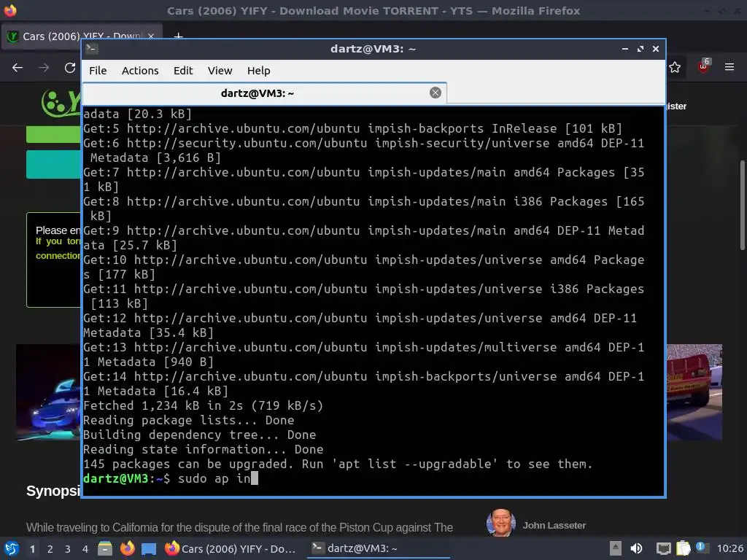Open the update notifier tray icon
The height and width of the screenshot is (560, 747).
click(x=701, y=548)
